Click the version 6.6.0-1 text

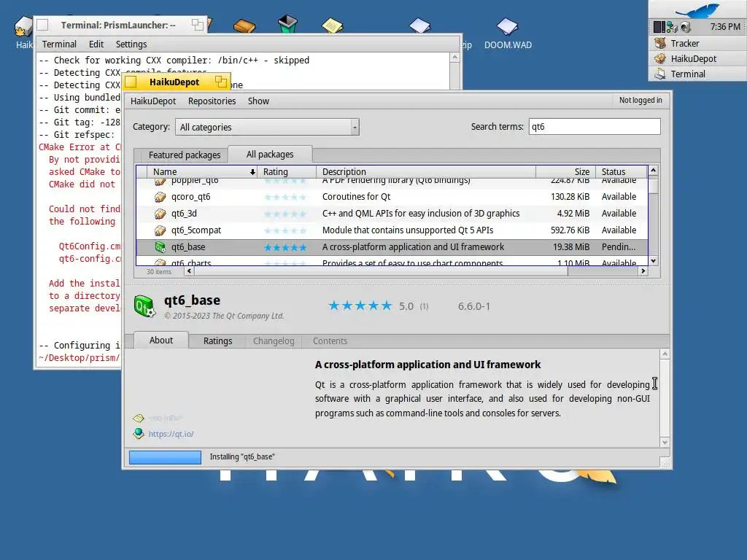[x=474, y=306]
